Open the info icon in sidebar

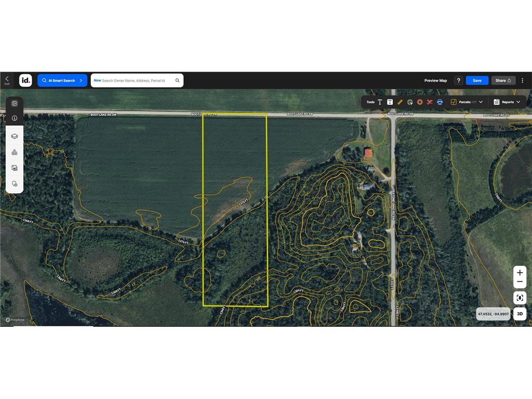[x=14, y=118]
